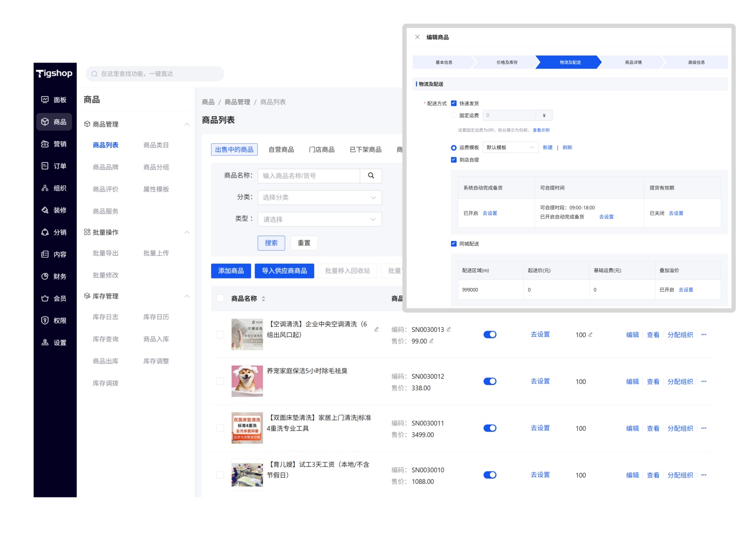Open the 权限 permissions sidebar icon
Viewport: 747px width, 560px height.
tap(45, 321)
